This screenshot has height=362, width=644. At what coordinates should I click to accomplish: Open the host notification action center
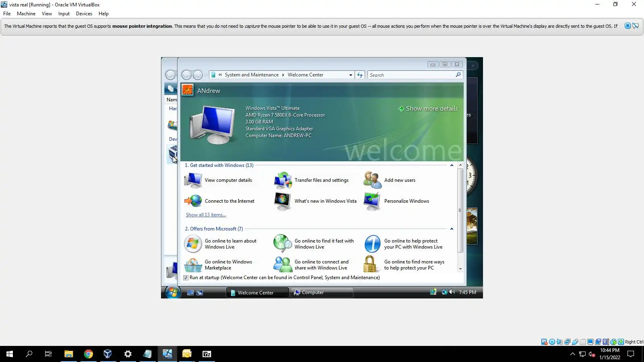pyautogui.click(x=631, y=354)
